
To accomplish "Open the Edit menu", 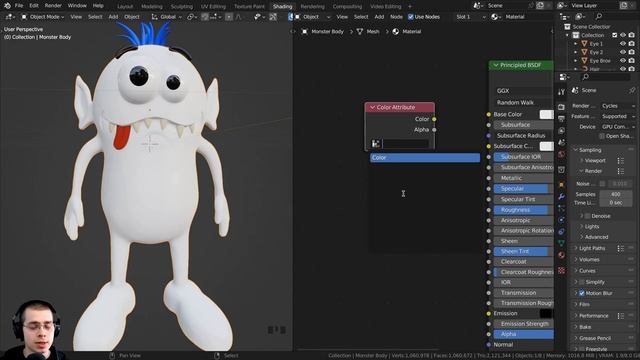I will coord(34,6).
